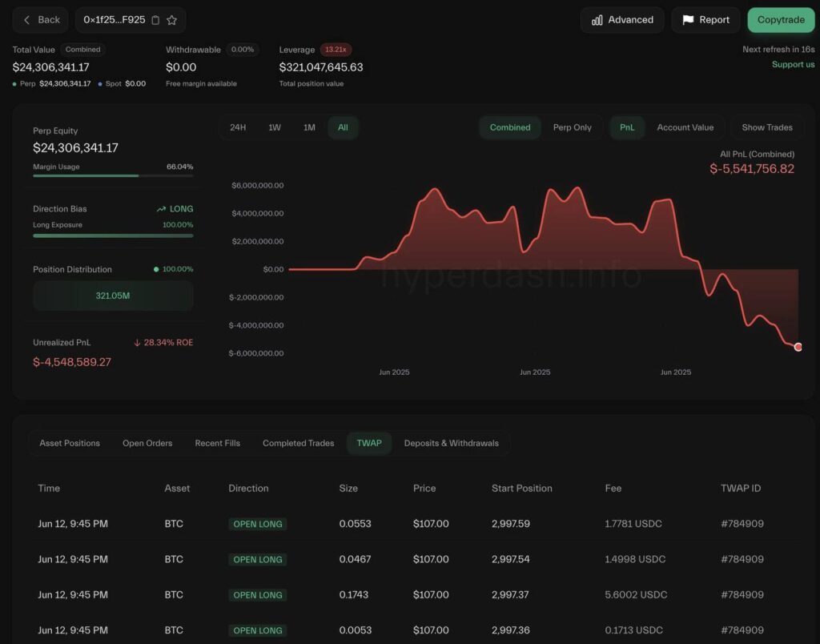Switch chart to Perp Only

[572, 127]
